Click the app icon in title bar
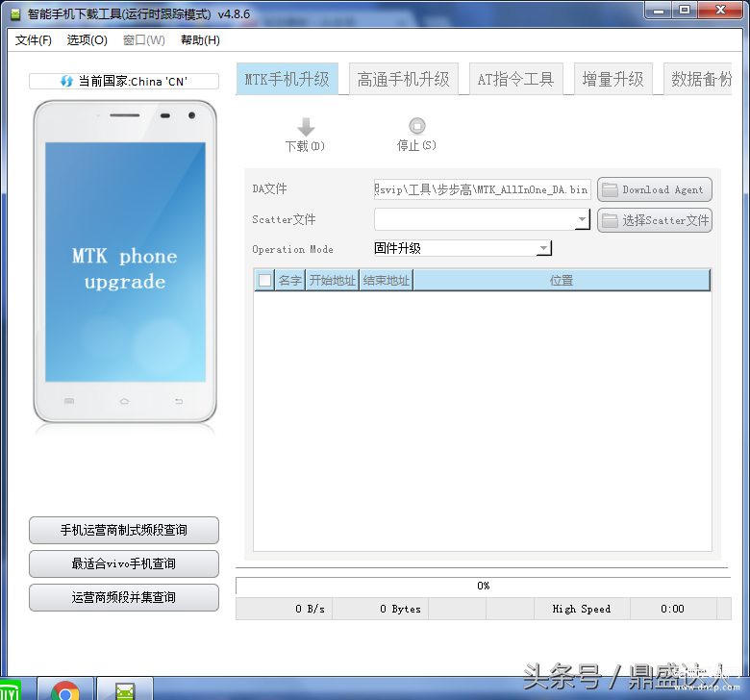 pos(15,13)
